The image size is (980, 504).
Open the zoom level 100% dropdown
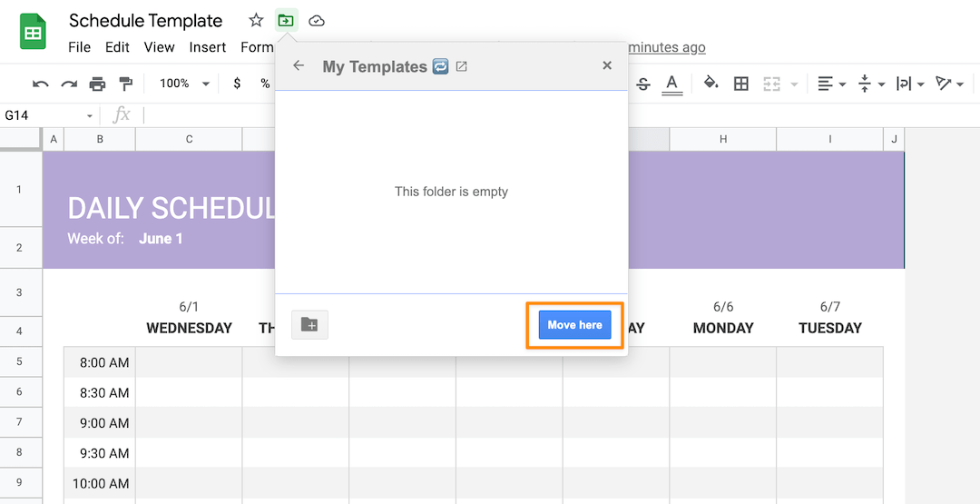click(184, 84)
